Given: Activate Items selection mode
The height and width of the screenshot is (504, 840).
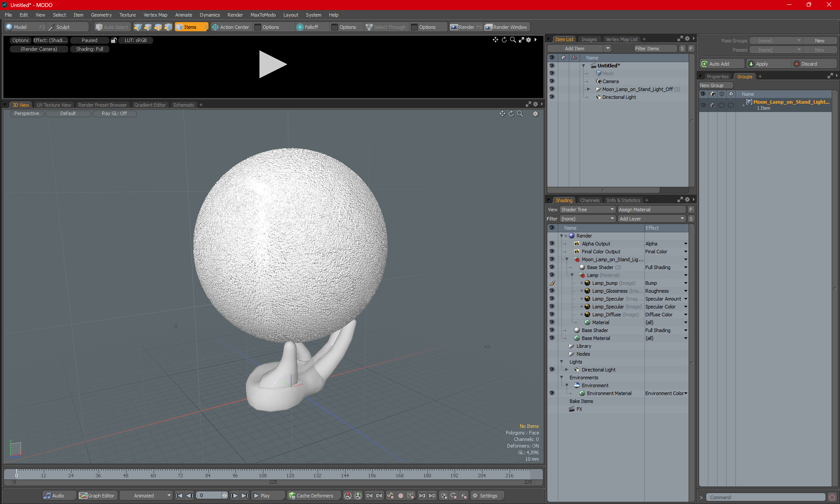Looking at the screenshot, I should coord(192,27).
